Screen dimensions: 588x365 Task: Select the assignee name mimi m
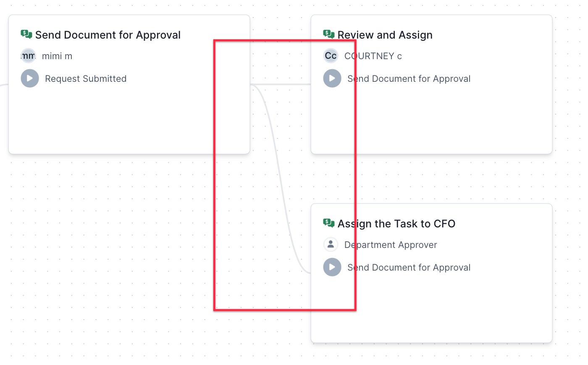57,56
